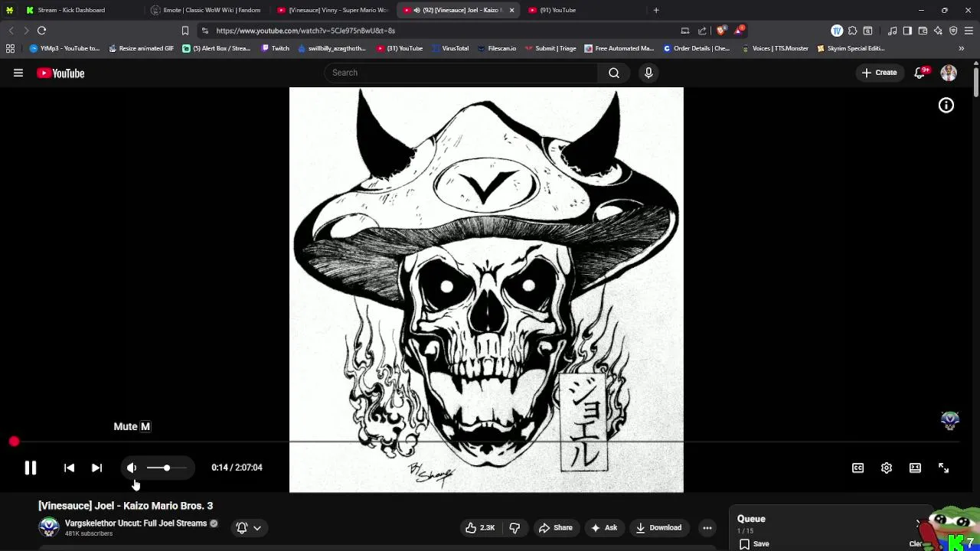The height and width of the screenshot is (551, 980).
Task: Go to the YouTube home logo
Action: point(60,73)
